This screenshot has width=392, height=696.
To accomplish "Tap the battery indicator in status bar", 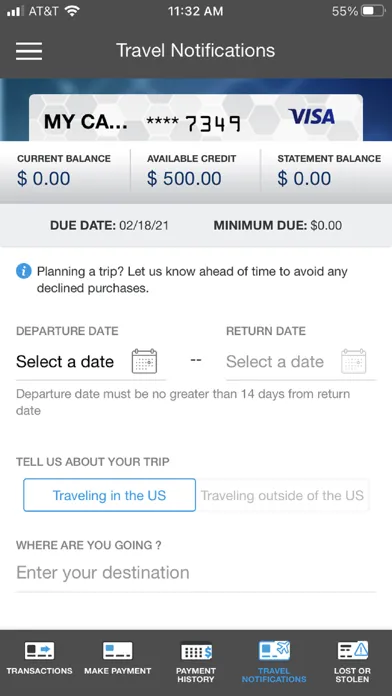I will tap(373, 11).
